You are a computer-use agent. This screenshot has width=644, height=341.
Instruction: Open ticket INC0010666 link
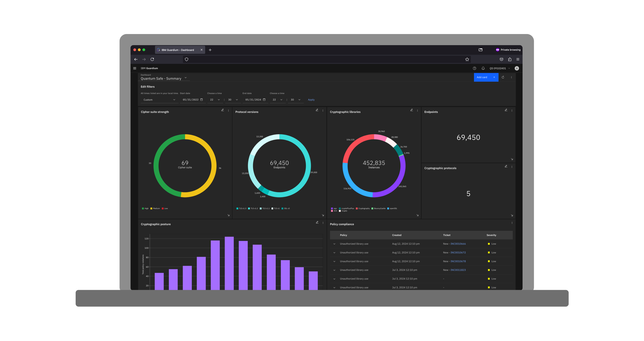[x=458, y=244]
